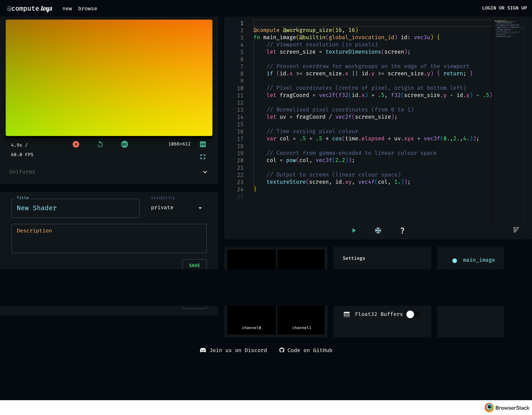The image size is (532, 415).
Task: Enter fullscreen preview
Action: (x=203, y=157)
